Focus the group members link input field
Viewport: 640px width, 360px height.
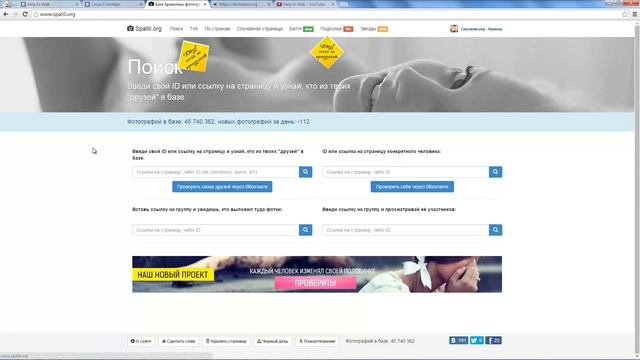pos(406,230)
